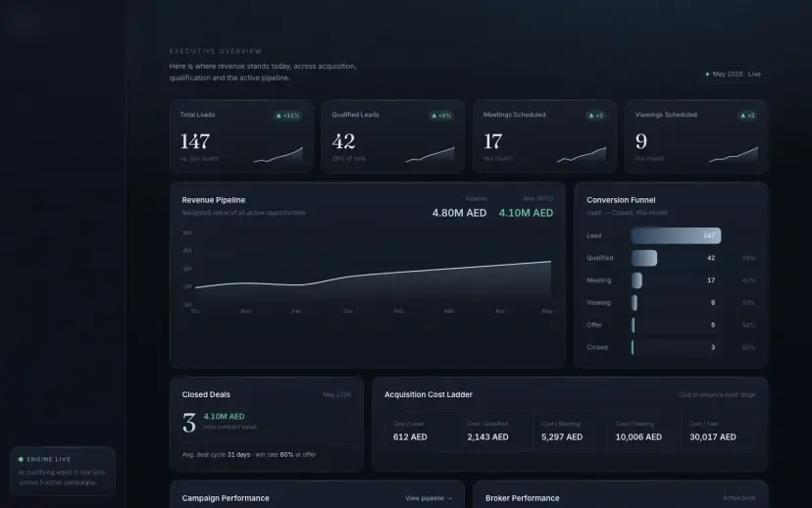Screen dimensions: 812x508
Task: Click the Revenue Pipeline heading
Action: click(x=214, y=200)
